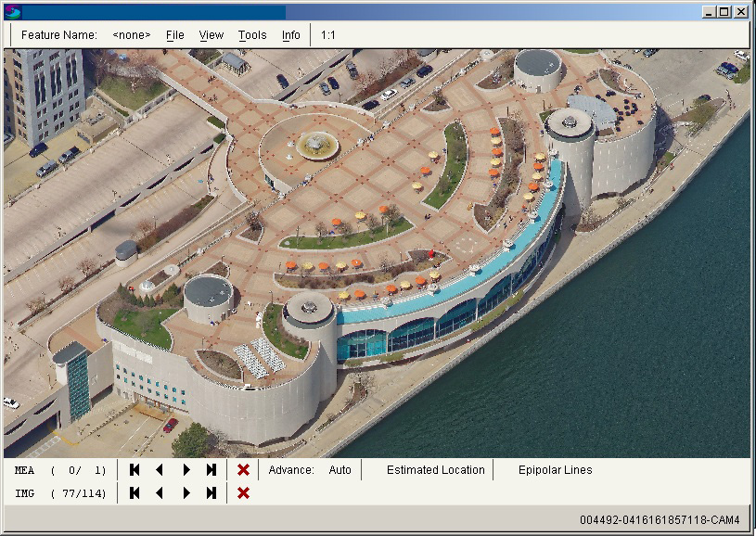Remove image with IMG row red X

tap(243, 493)
